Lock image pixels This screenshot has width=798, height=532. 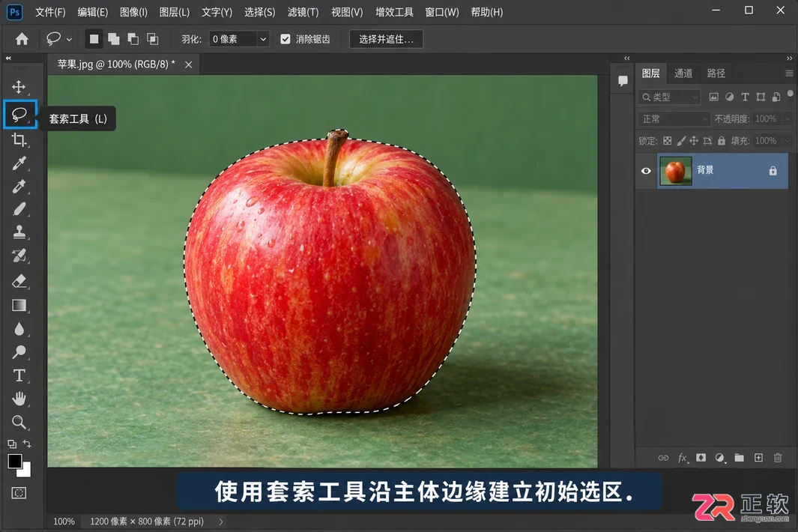(681, 141)
